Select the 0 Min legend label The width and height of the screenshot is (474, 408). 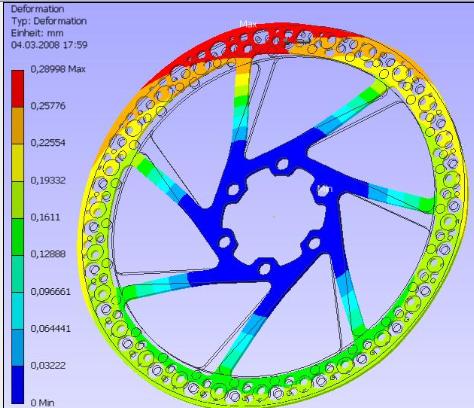[x=42, y=403]
